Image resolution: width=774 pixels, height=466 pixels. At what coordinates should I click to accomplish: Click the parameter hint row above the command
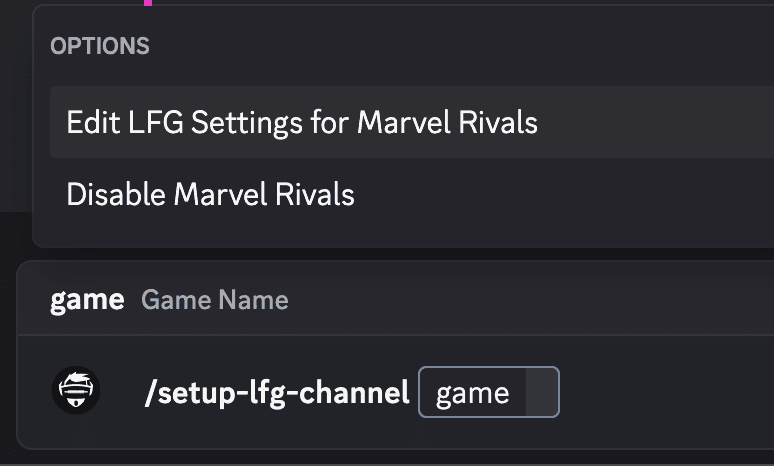coord(400,300)
